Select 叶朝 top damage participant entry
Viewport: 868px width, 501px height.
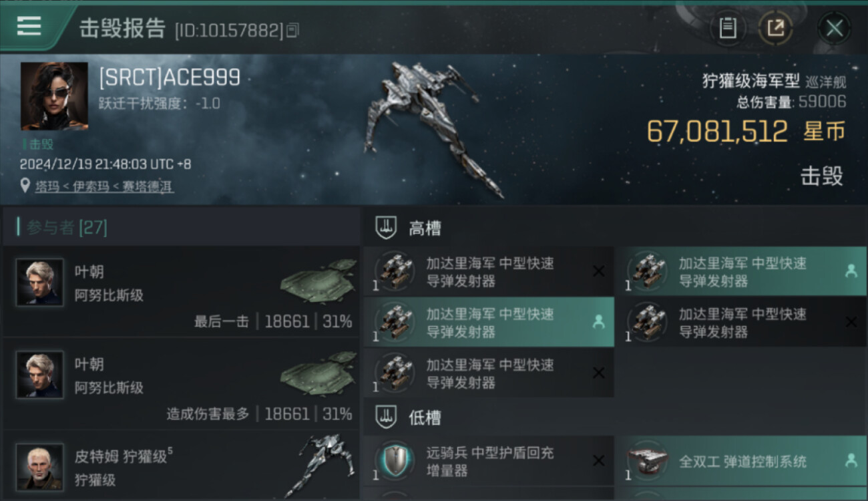[181, 383]
